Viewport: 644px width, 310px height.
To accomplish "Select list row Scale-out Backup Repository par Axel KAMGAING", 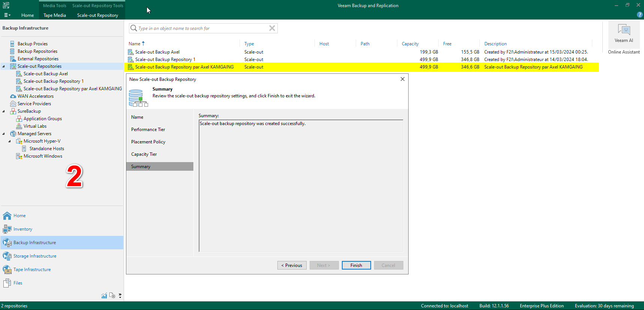I will coord(361,67).
